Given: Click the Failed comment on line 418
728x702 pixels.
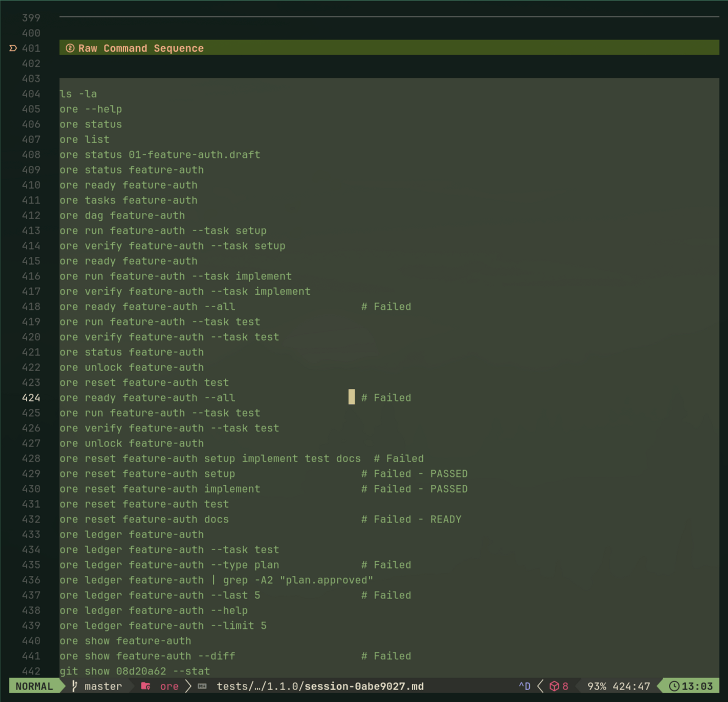Looking at the screenshot, I should point(386,306).
